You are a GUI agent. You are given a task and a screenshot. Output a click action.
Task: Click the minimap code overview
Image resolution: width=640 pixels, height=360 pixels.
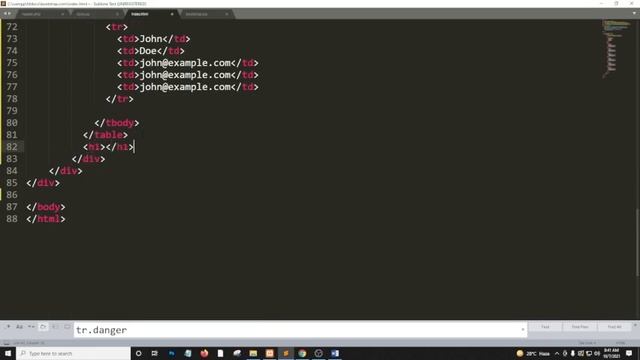[616, 49]
